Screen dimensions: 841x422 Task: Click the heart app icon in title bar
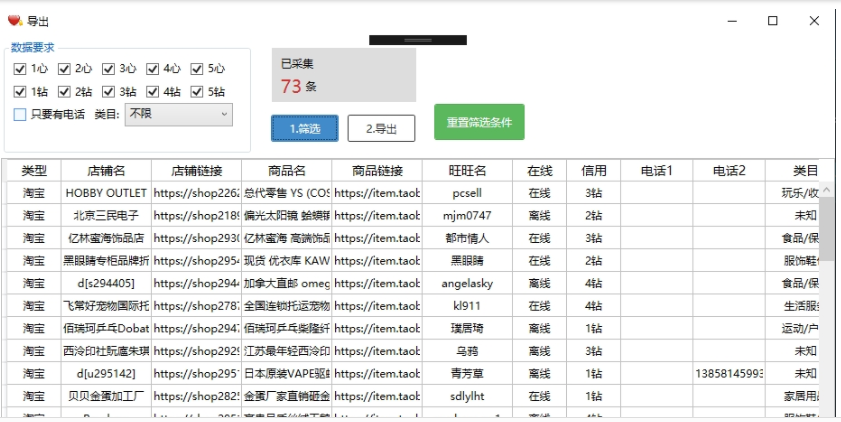14,21
